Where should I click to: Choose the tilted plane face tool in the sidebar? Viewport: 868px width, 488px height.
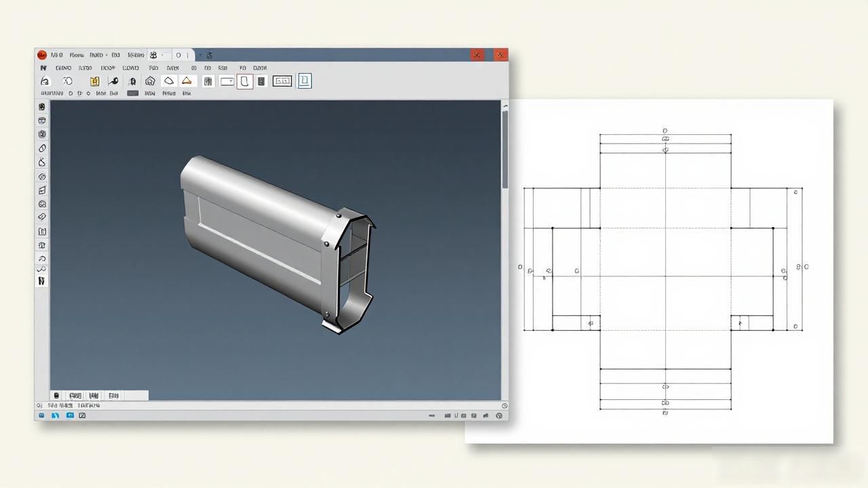pos(42,190)
